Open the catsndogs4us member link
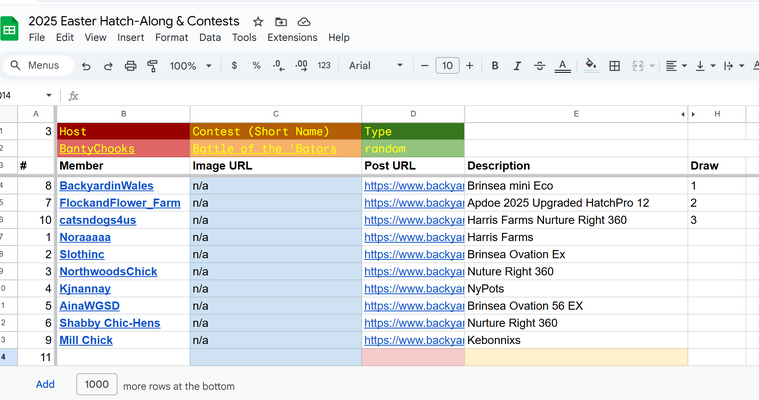Image resolution: width=759 pixels, height=400 pixels. point(98,220)
